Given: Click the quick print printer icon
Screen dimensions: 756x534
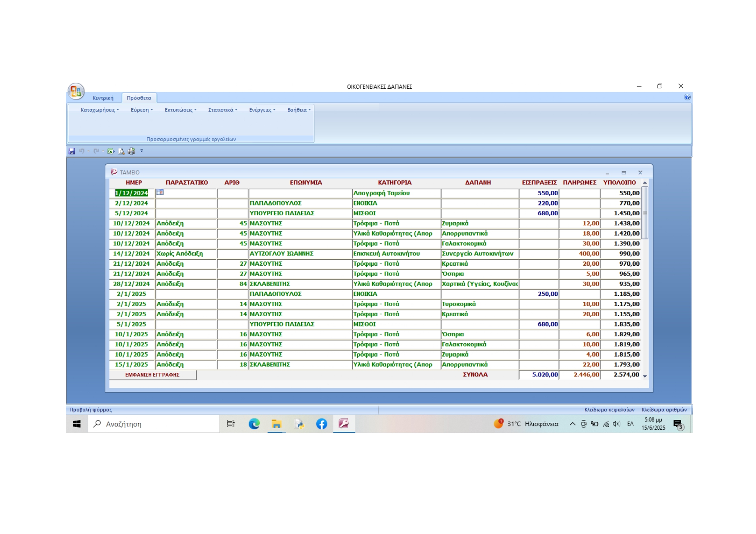Looking at the screenshot, I should (131, 151).
